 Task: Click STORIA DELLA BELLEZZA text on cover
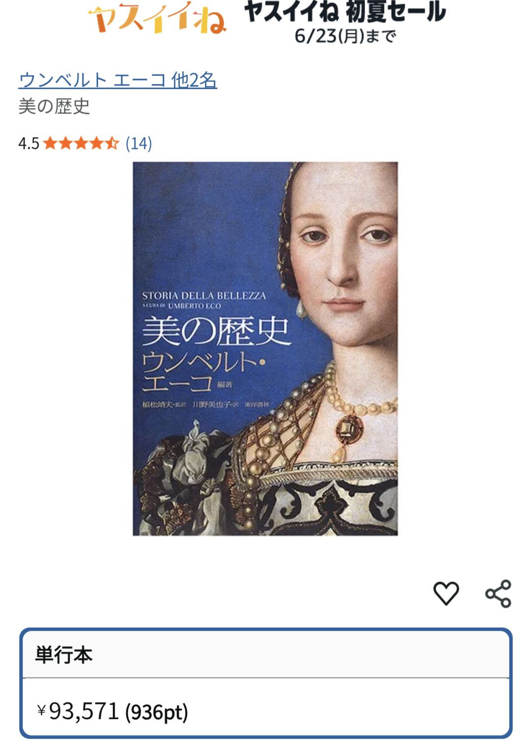(x=204, y=296)
